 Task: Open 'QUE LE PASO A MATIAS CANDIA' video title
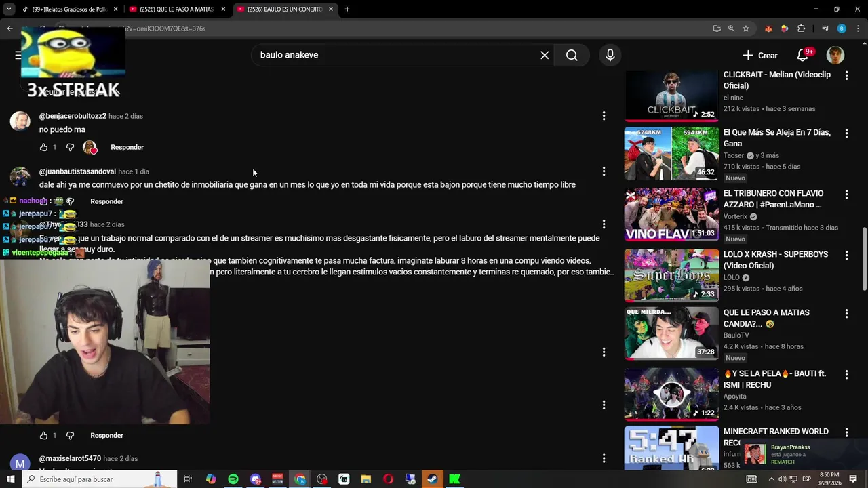pyautogui.click(x=766, y=319)
